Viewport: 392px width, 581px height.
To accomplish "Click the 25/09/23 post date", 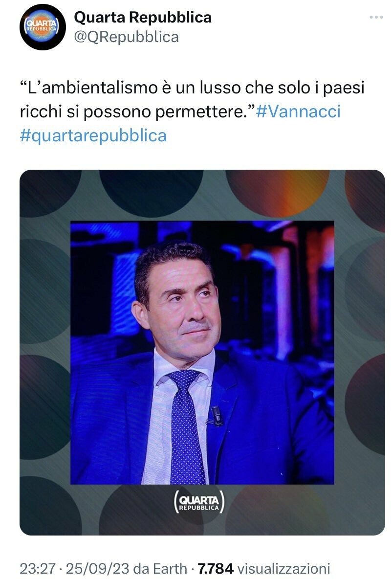I will click(x=98, y=568).
